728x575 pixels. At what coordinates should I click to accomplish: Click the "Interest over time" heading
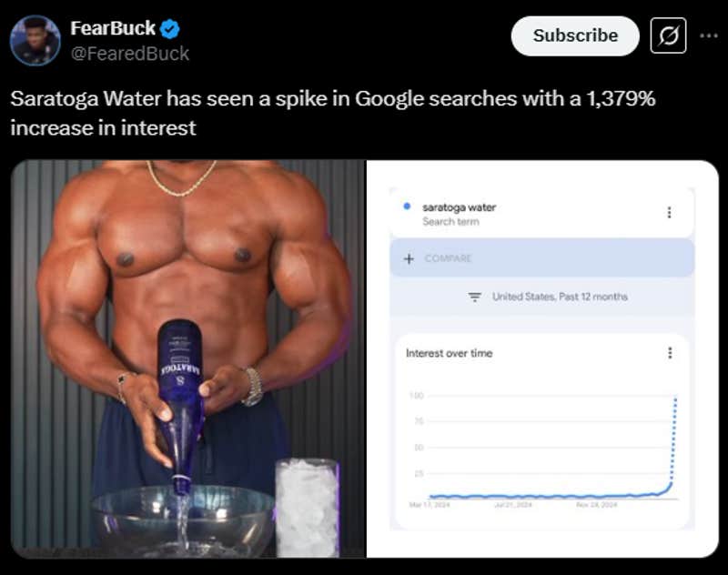tap(449, 353)
